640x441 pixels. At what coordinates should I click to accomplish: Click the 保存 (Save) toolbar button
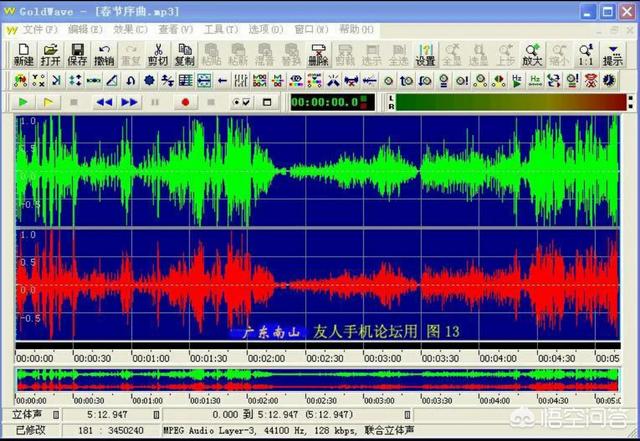77,55
